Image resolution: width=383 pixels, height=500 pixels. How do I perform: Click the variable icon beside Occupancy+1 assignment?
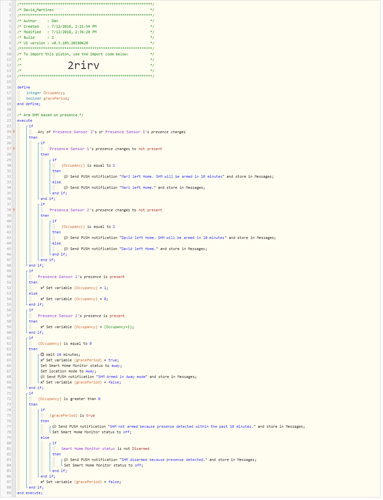point(42,327)
